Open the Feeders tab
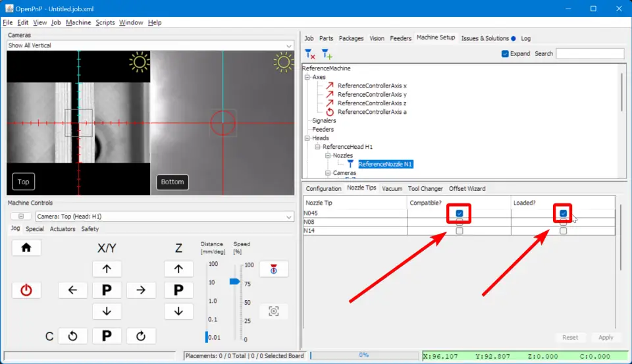This screenshot has height=364, width=632. point(400,38)
